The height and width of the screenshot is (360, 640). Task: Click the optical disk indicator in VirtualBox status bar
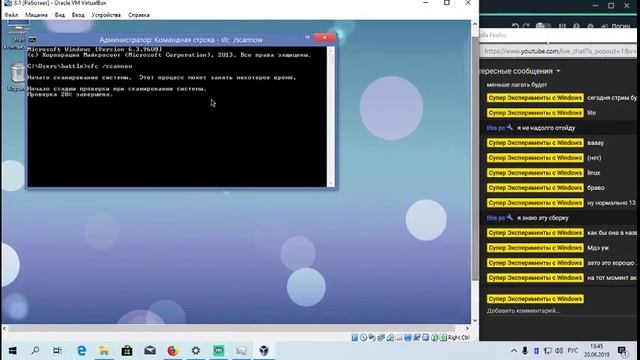[363, 338]
